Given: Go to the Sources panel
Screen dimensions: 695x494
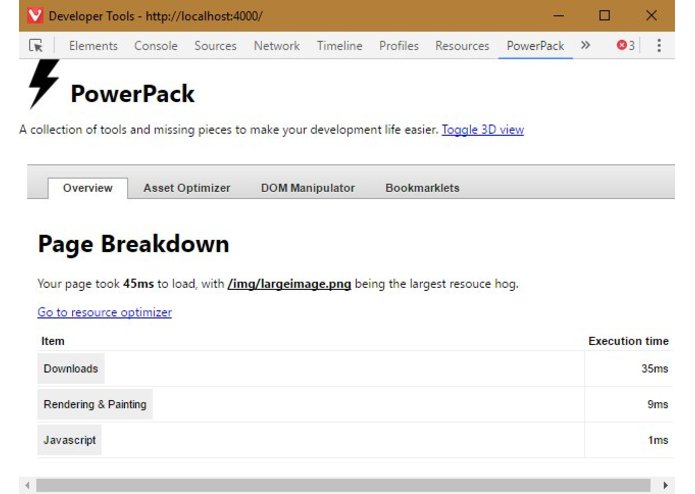Looking at the screenshot, I should [215, 46].
